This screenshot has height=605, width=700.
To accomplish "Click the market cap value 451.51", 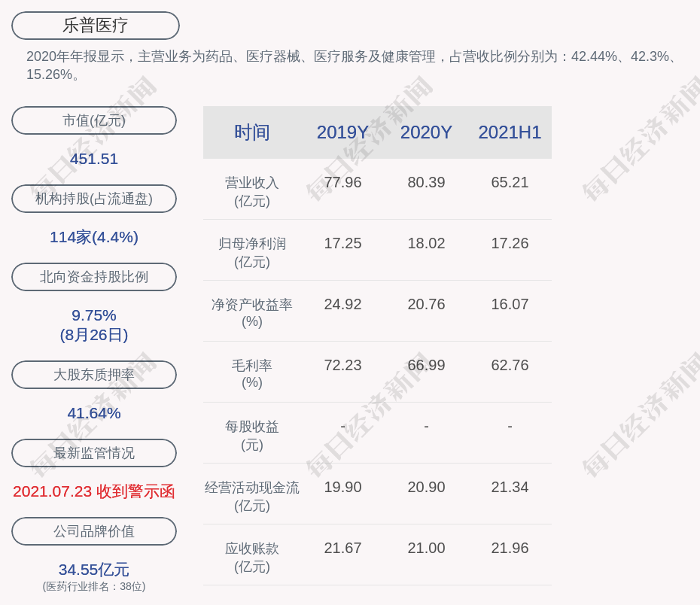I will point(93,159).
